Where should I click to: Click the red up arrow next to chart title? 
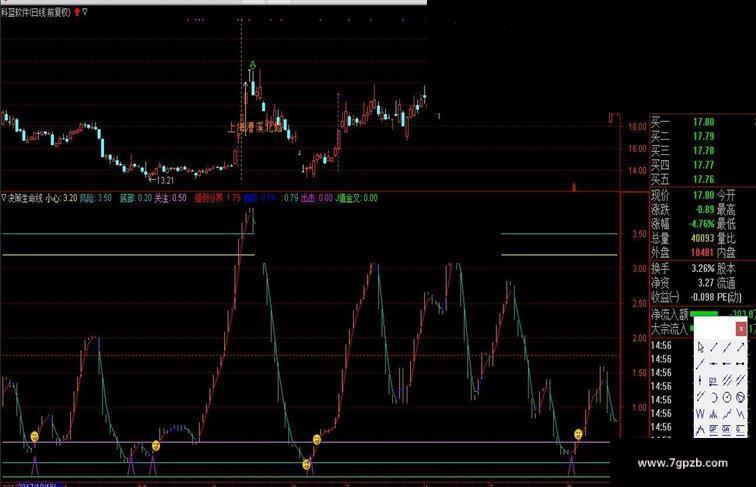pos(77,12)
